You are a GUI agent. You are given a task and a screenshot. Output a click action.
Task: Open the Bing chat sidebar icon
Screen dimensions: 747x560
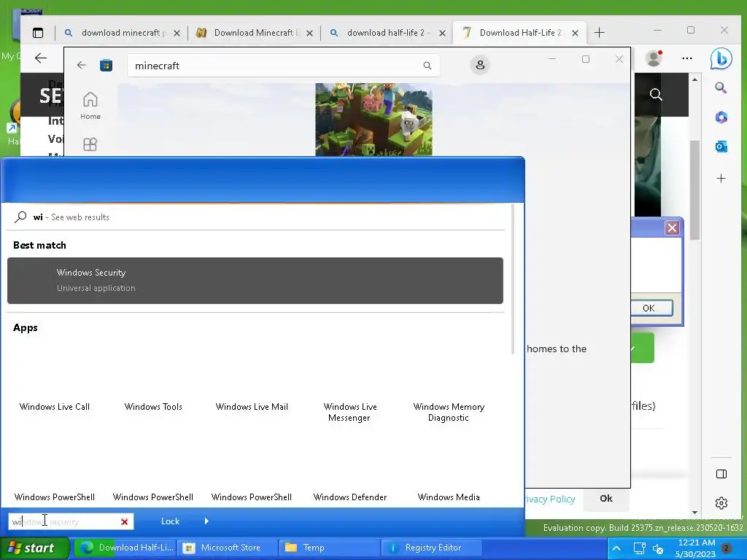[721, 58]
